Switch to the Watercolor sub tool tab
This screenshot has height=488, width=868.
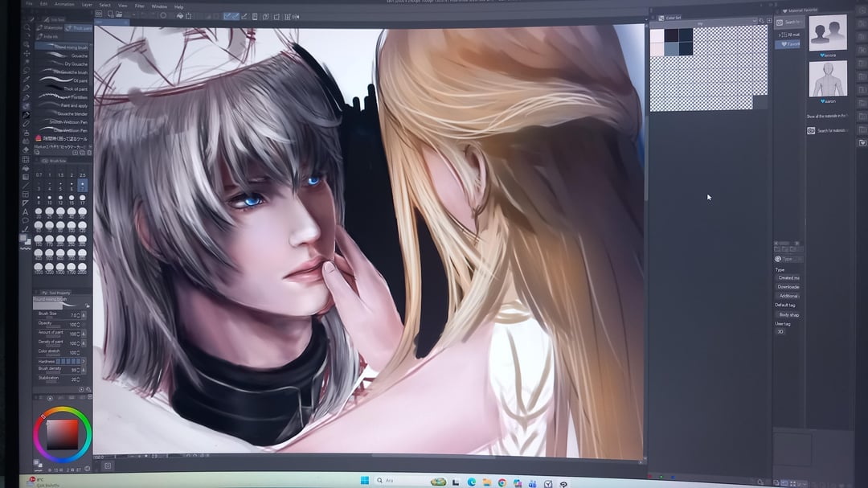tap(51, 27)
